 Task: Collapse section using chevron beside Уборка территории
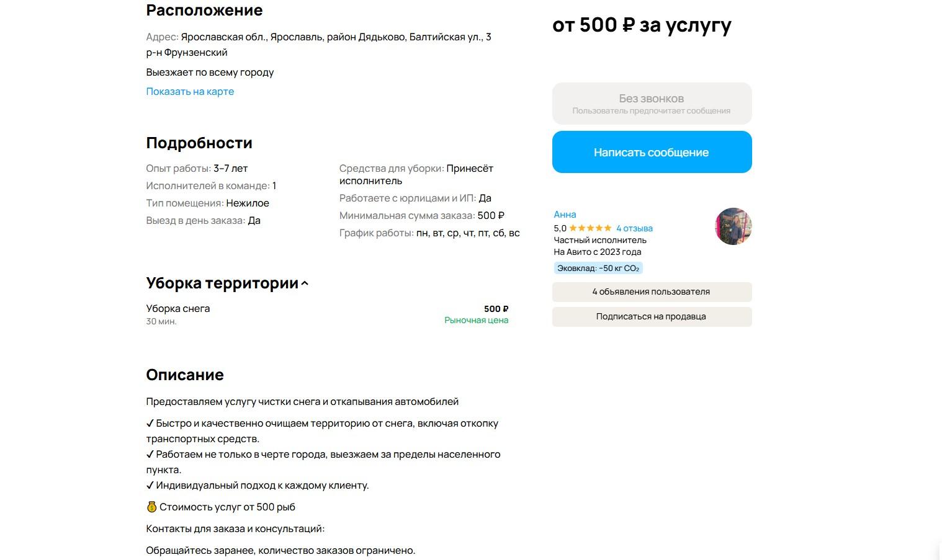[x=305, y=284]
